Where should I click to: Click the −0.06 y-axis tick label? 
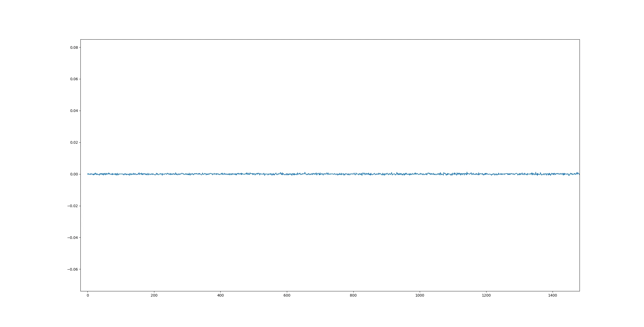pos(73,269)
